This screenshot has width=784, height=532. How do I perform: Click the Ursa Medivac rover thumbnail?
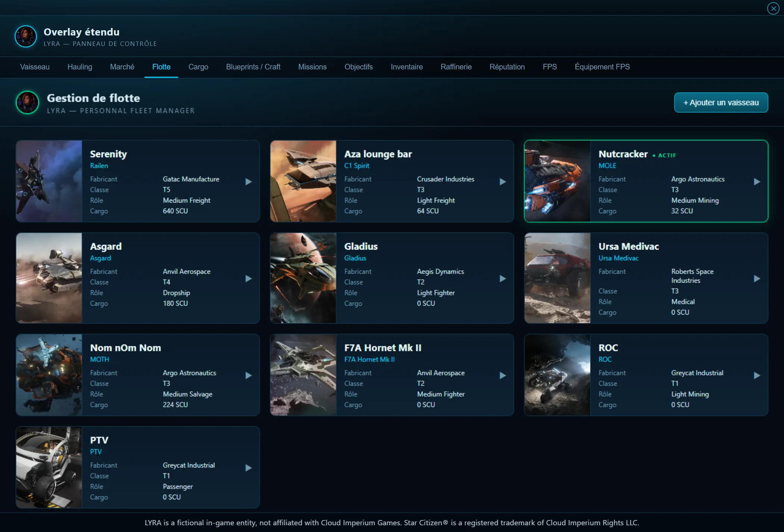557,278
